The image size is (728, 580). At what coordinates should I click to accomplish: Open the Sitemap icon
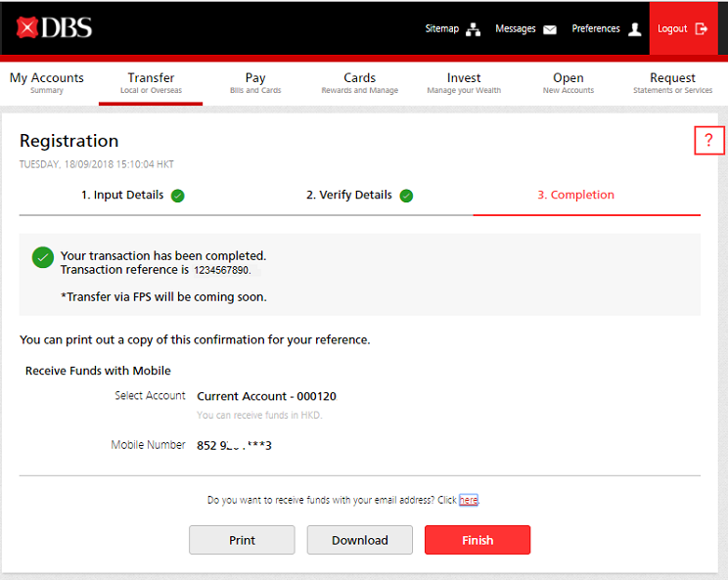tap(474, 29)
